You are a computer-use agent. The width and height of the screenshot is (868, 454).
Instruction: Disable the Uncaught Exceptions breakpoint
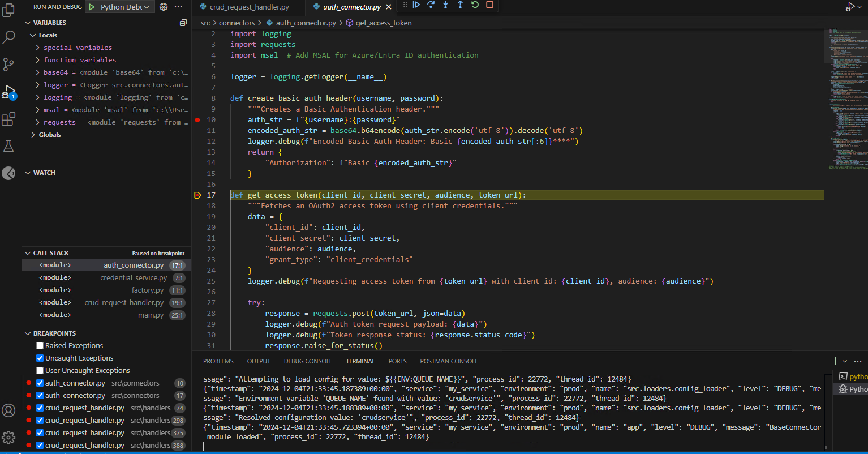40,358
